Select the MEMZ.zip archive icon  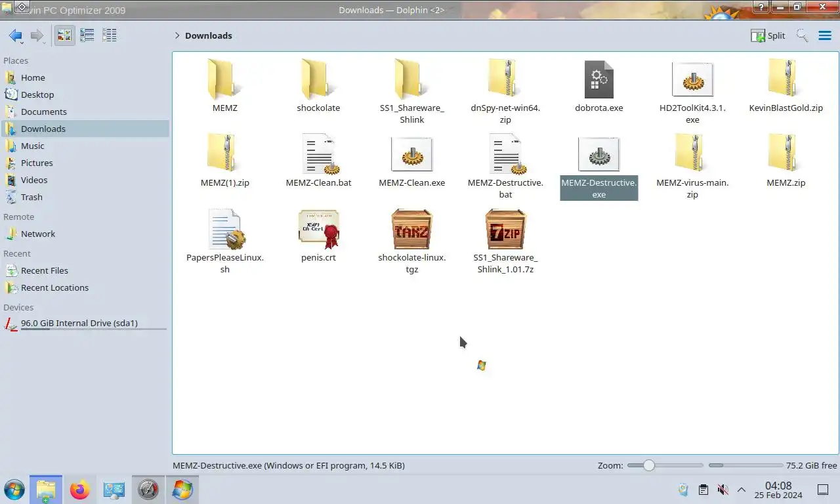coord(786,154)
